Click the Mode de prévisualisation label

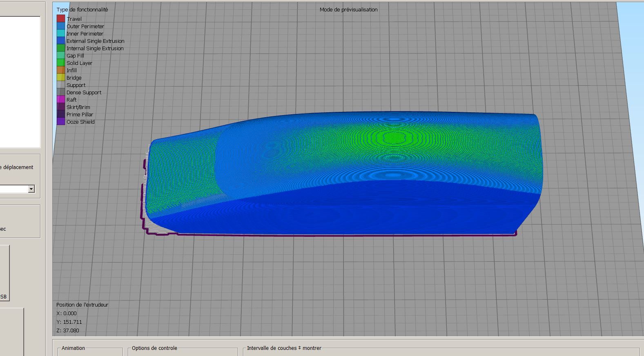click(348, 9)
